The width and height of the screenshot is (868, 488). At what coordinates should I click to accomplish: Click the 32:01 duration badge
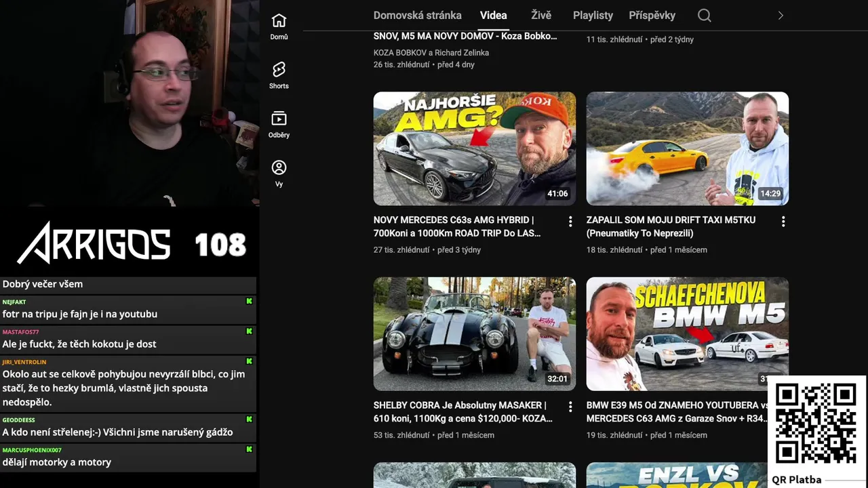pos(557,379)
